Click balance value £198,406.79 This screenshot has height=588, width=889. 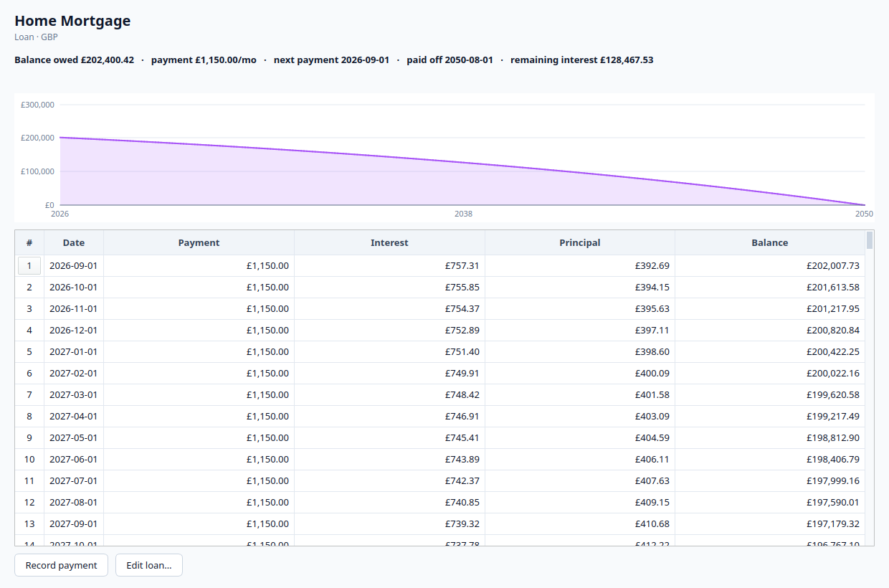(x=833, y=460)
